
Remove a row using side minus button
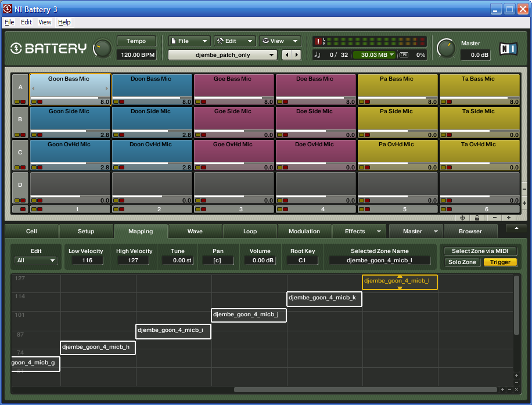524,189
